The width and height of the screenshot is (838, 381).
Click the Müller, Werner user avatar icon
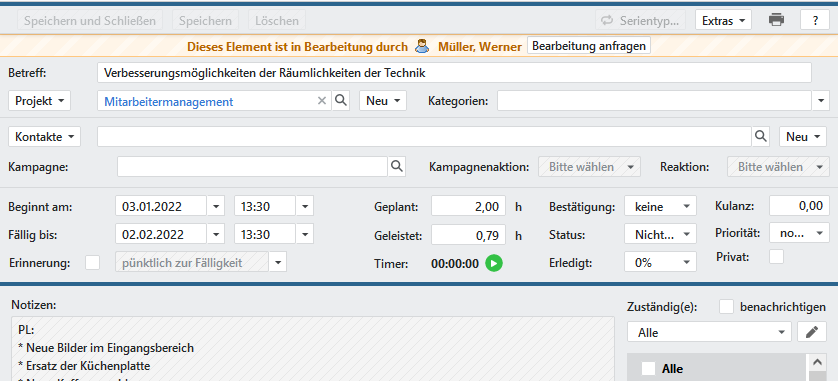[422, 46]
